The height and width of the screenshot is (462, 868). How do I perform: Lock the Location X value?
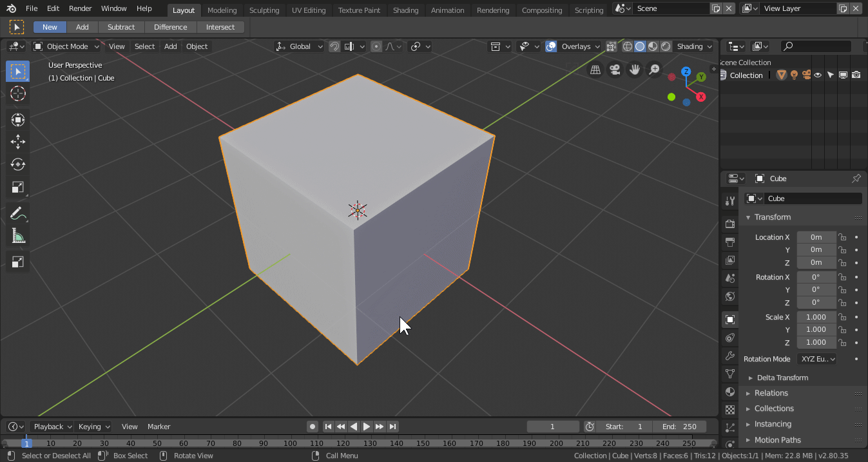(x=842, y=237)
